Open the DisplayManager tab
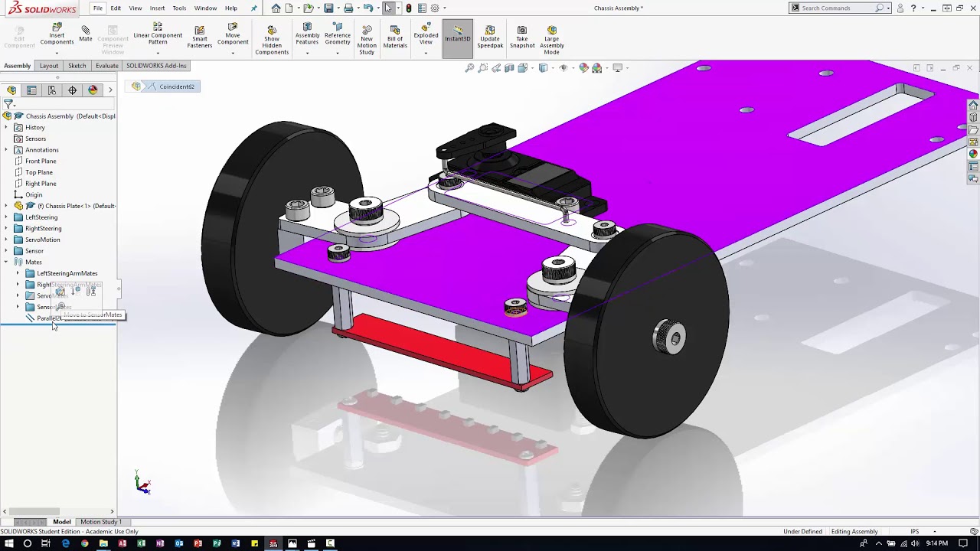The width and height of the screenshot is (980, 551). pos(93,90)
